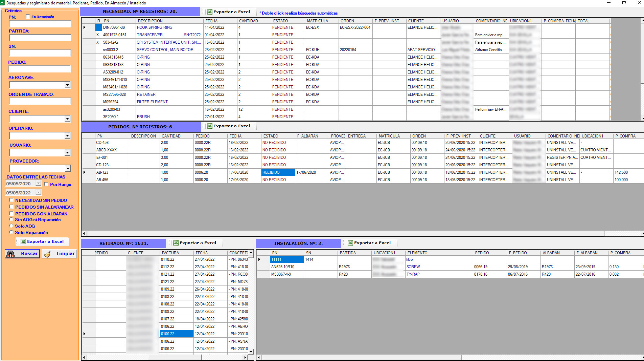Click the ESTADO column header in NECESIDAD
The height and width of the screenshot is (361, 644).
(x=280, y=21)
